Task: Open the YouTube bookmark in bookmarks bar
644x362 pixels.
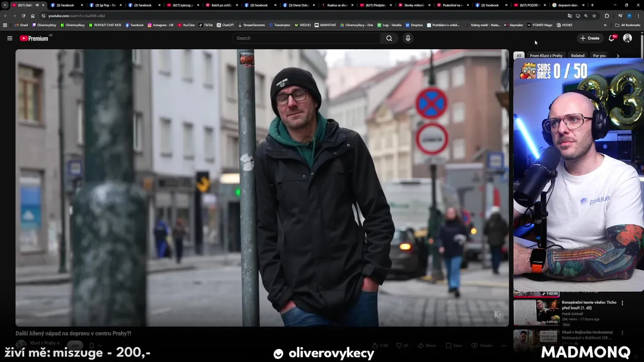Action: (186, 25)
